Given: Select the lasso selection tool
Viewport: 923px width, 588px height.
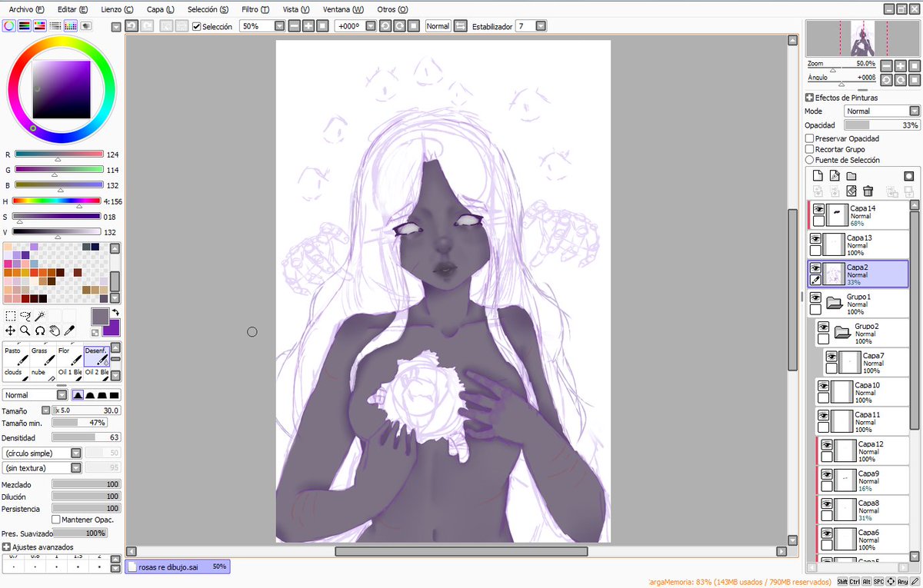Looking at the screenshot, I should pyautogui.click(x=25, y=316).
